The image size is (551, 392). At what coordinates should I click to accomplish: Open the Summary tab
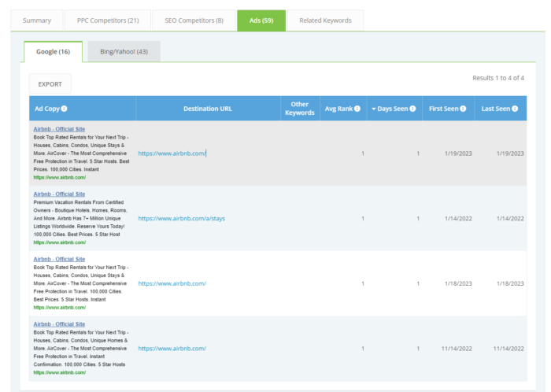(37, 20)
